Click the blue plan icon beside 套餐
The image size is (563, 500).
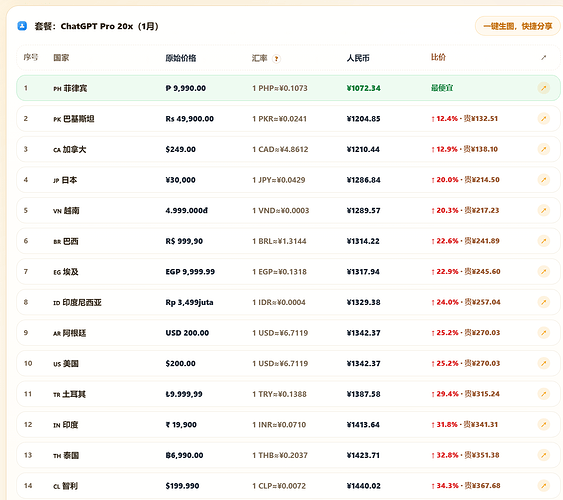coord(22,26)
